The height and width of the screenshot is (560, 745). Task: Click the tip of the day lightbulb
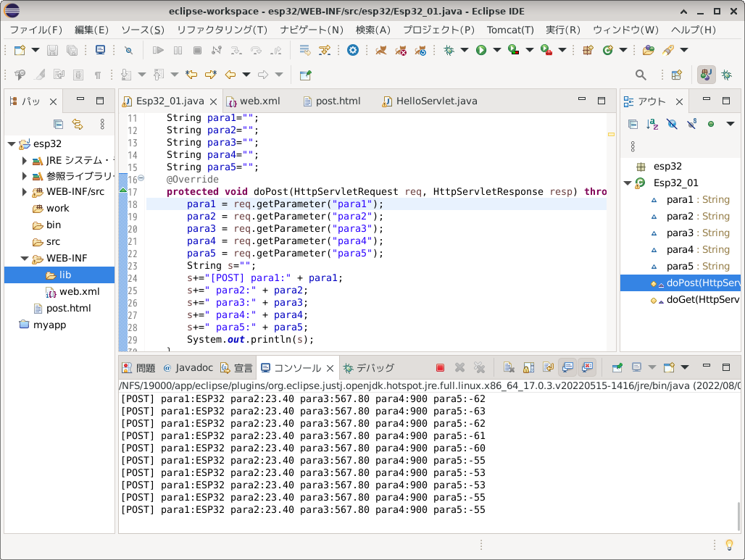click(729, 545)
